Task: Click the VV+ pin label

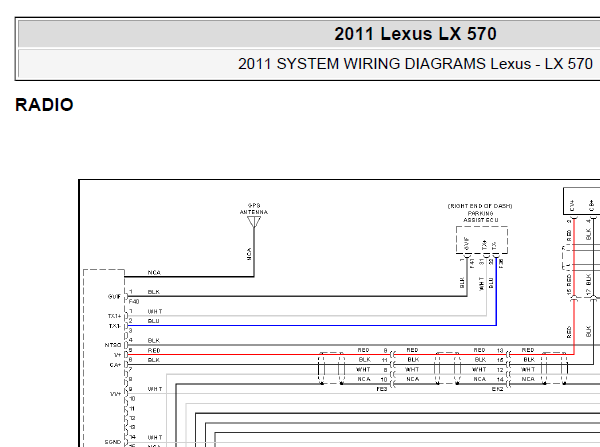Action: [x=115, y=394]
